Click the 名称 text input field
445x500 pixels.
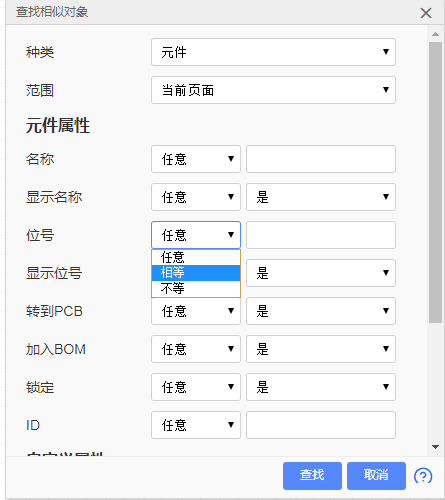click(321, 159)
